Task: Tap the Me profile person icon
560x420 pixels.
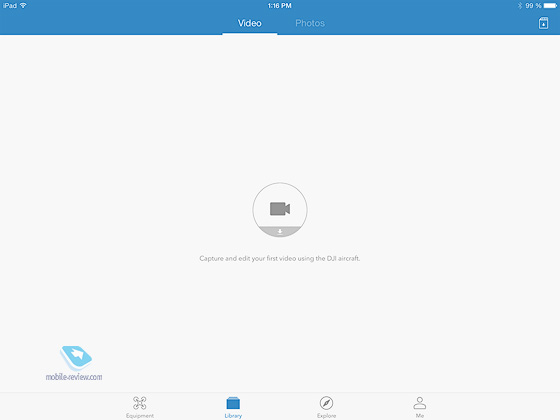Action: pyautogui.click(x=420, y=403)
